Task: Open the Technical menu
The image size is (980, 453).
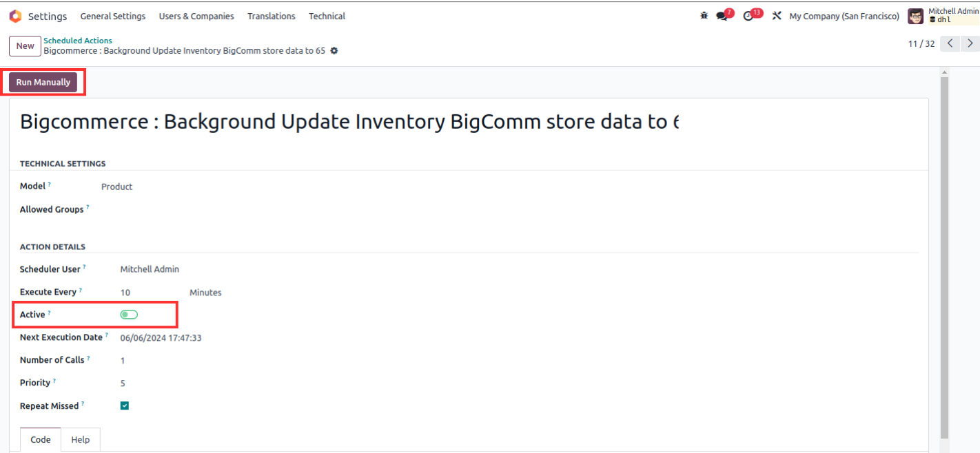Action: coord(327,16)
